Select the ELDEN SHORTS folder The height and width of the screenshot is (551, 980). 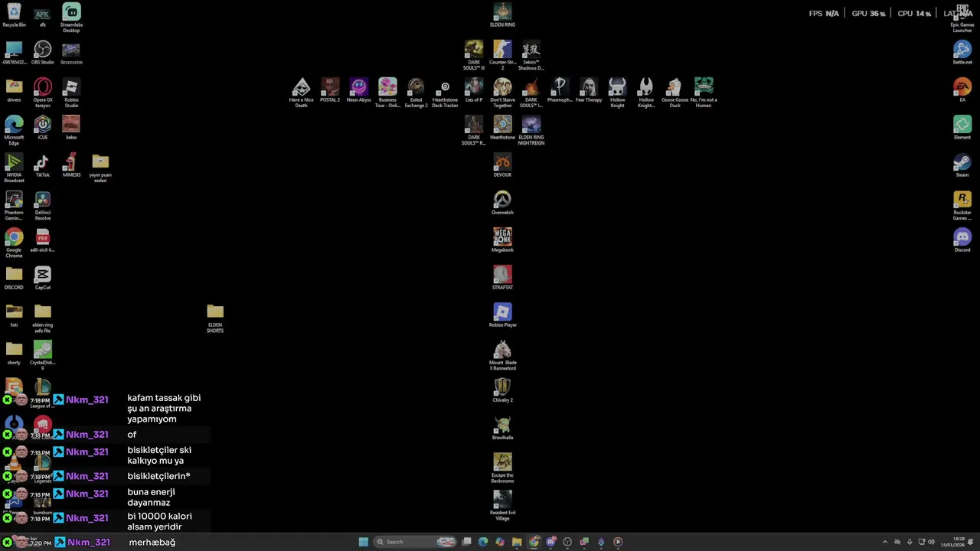click(x=215, y=318)
